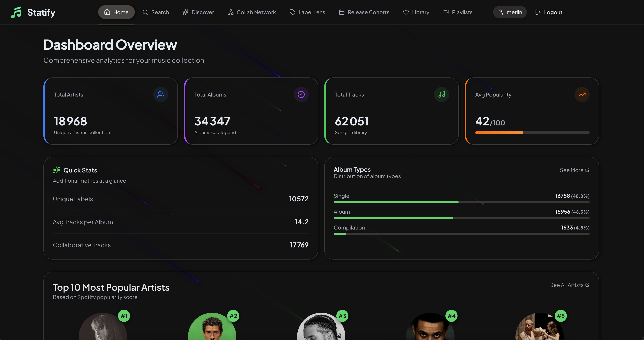Switch to the Home tab
This screenshot has width=644, height=340.
click(116, 12)
